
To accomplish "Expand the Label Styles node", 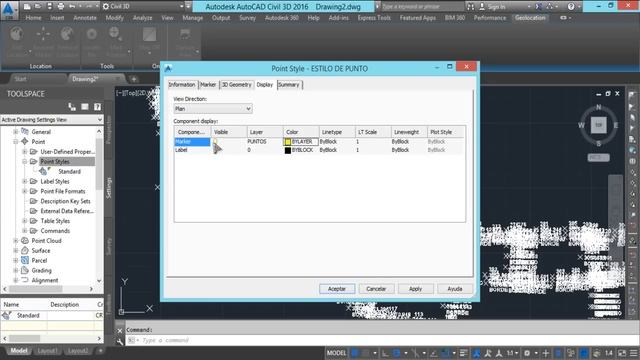I will pyautogui.click(x=24, y=181).
